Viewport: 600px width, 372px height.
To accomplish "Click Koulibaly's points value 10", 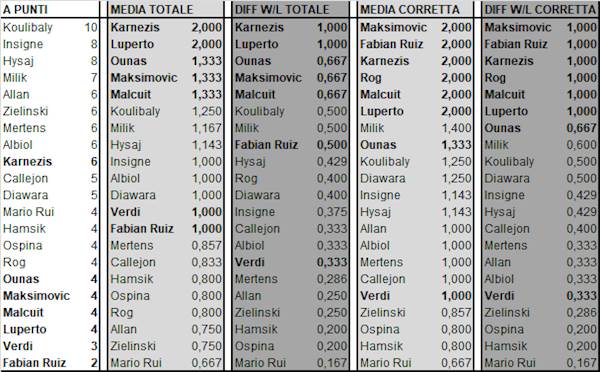I will pos(91,28).
